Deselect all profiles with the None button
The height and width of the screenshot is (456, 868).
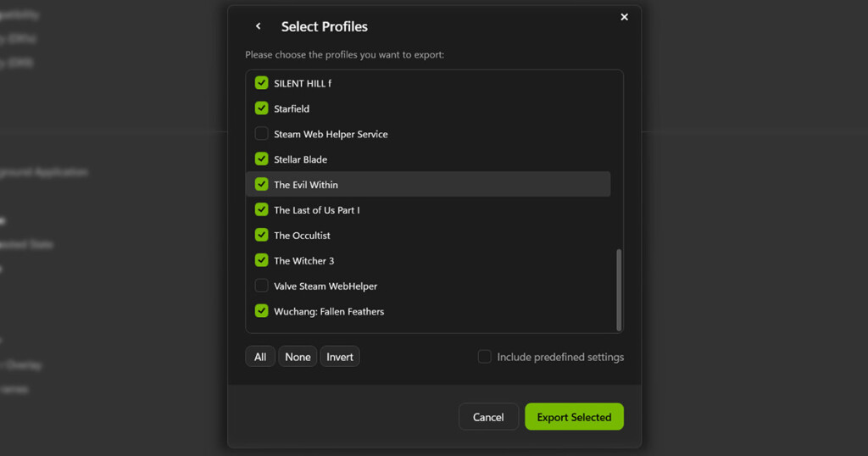click(x=298, y=357)
